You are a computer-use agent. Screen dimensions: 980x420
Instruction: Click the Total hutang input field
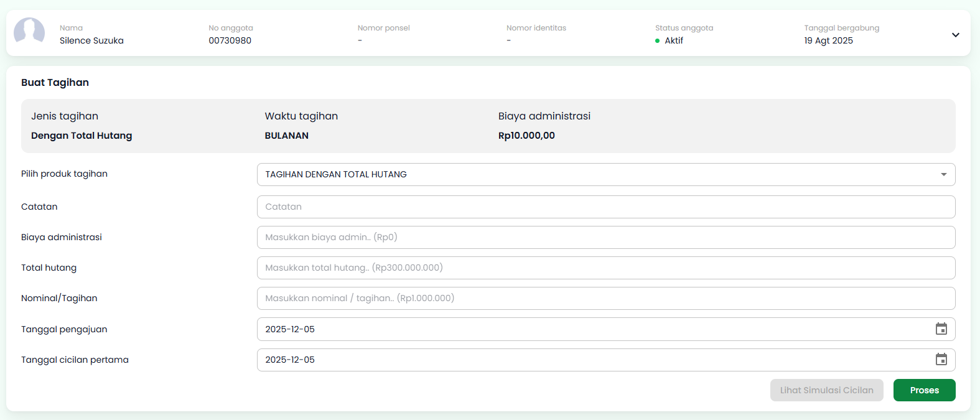tap(605, 268)
